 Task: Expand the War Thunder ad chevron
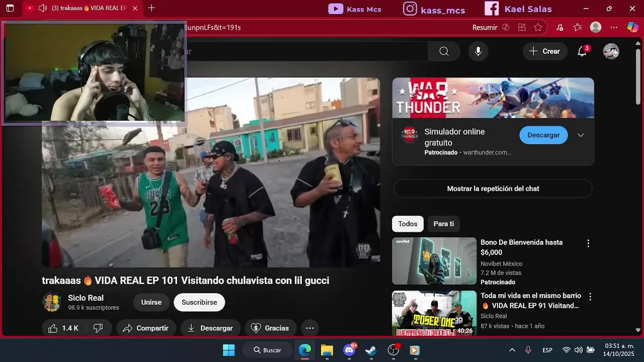click(581, 135)
